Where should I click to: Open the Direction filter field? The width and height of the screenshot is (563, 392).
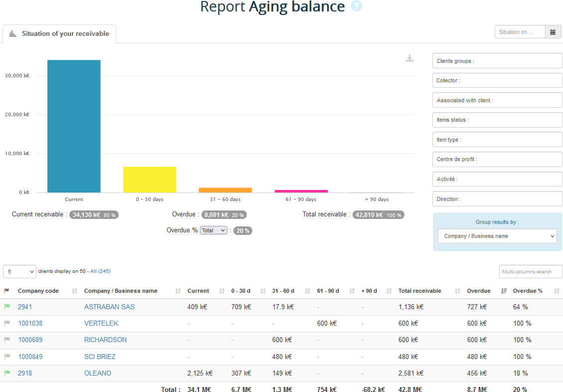(497, 199)
